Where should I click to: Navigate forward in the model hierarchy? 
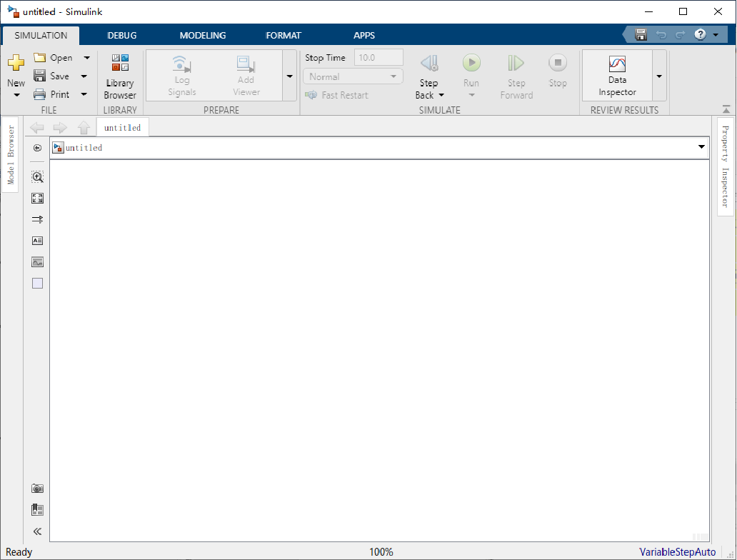pos(60,127)
